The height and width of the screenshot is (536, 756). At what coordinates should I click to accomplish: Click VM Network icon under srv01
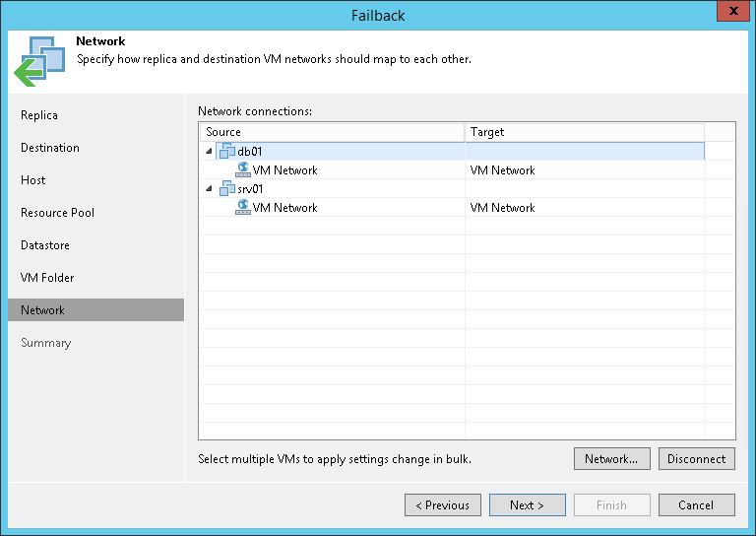[x=243, y=208]
